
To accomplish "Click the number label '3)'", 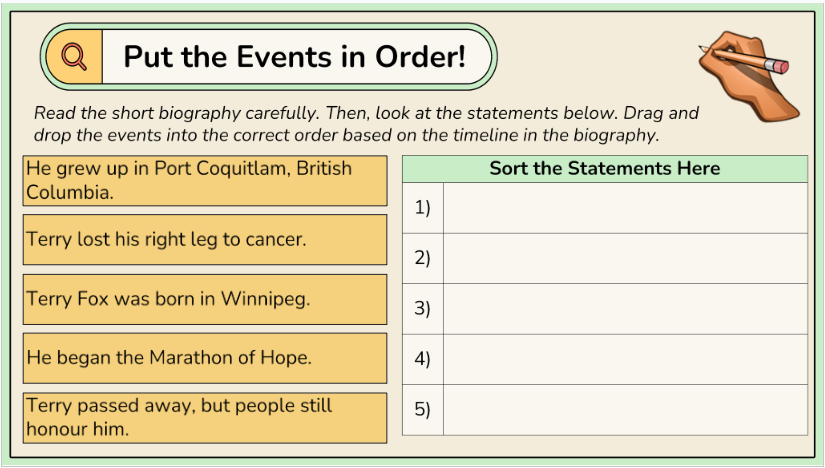I will point(422,309).
